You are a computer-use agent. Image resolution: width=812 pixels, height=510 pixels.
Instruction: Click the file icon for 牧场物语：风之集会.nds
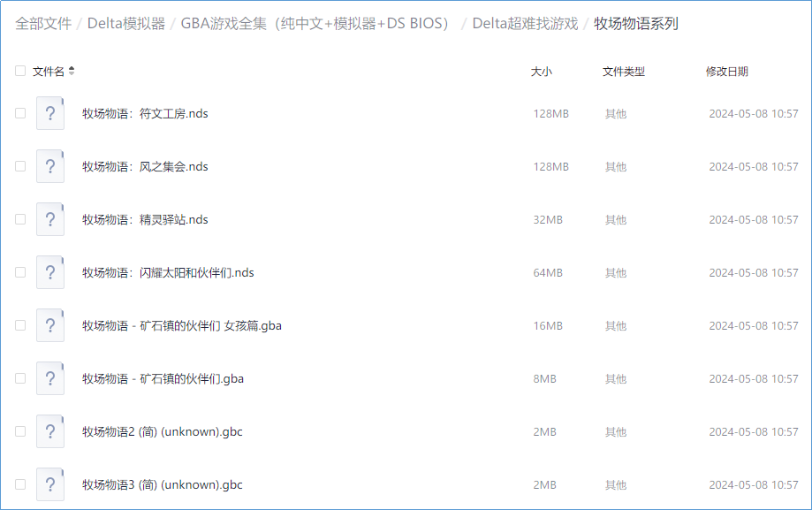pos(50,166)
